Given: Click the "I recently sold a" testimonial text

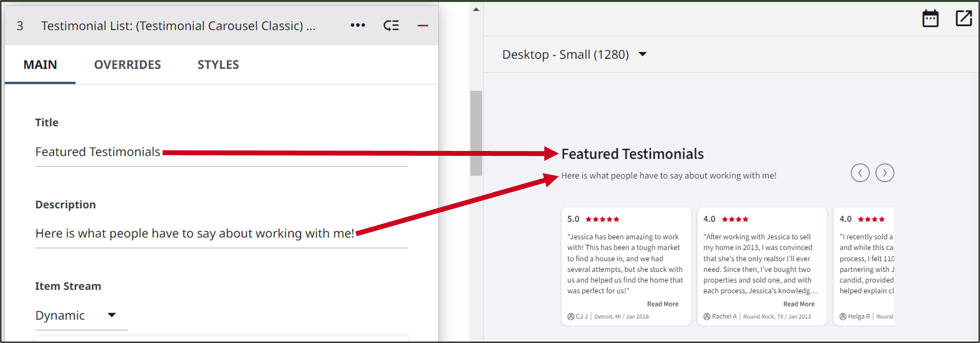Looking at the screenshot, I should coord(867,264).
